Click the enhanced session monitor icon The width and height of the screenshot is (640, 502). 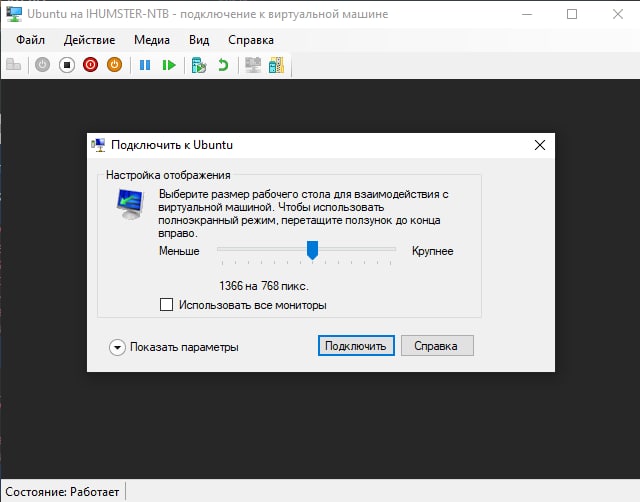coord(253,65)
